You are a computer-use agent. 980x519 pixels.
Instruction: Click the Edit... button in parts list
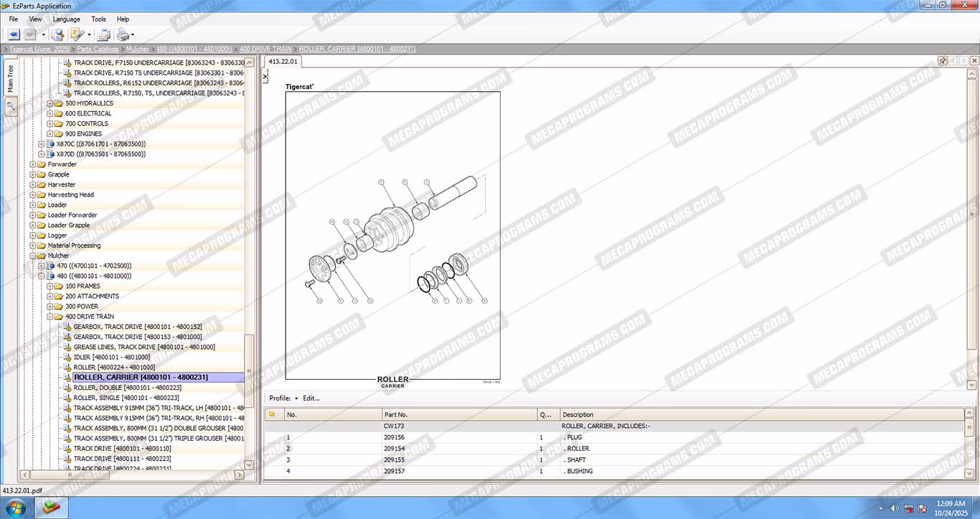[311, 398]
